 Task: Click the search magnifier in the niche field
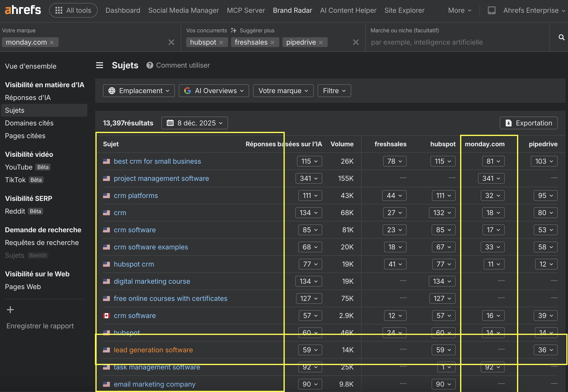point(561,37)
